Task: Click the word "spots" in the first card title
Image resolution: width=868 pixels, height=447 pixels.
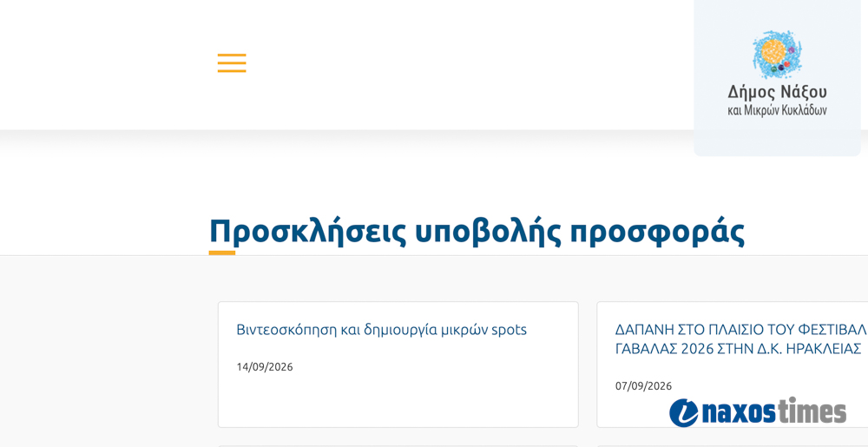Action: click(x=510, y=331)
